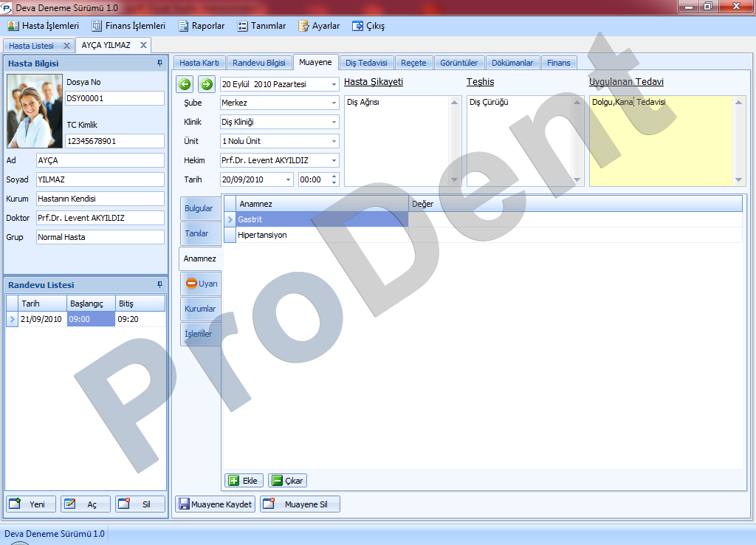
Task: Click the green back arrow icon
Action: point(185,84)
